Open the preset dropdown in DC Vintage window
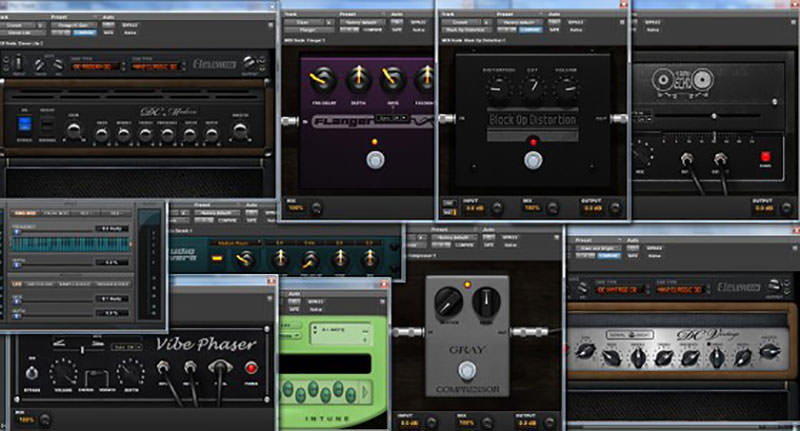 [598, 248]
